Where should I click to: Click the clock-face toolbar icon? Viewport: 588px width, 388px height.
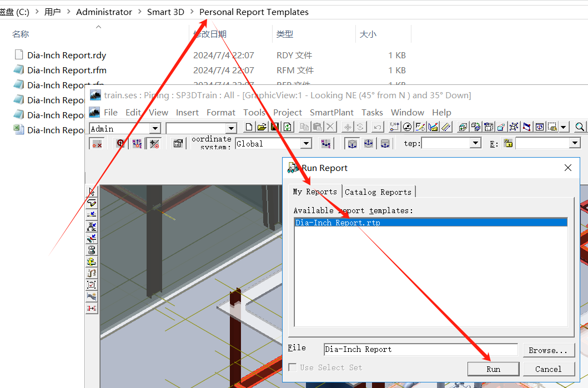pos(407,127)
